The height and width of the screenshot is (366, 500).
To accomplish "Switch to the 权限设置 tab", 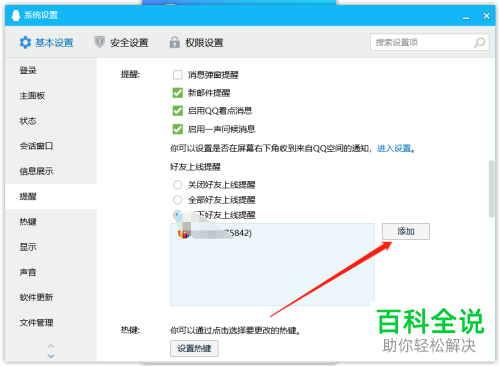I will (196, 43).
